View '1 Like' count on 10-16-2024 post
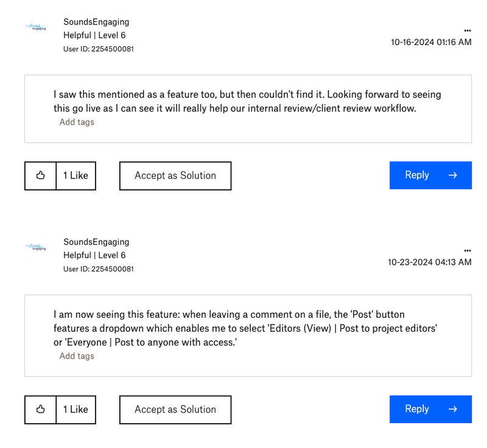This screenshot has width=487, height=448. 75,175
